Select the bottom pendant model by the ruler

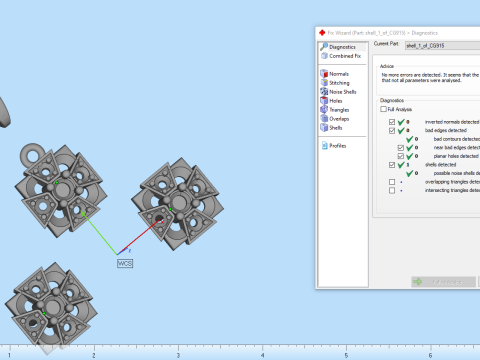[x=51, y=307]
